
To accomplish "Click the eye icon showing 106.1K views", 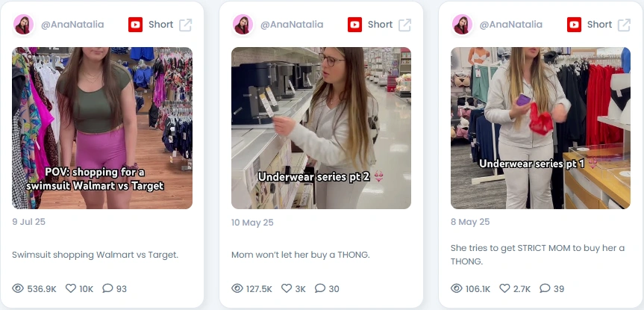I will tap(456, 288).
